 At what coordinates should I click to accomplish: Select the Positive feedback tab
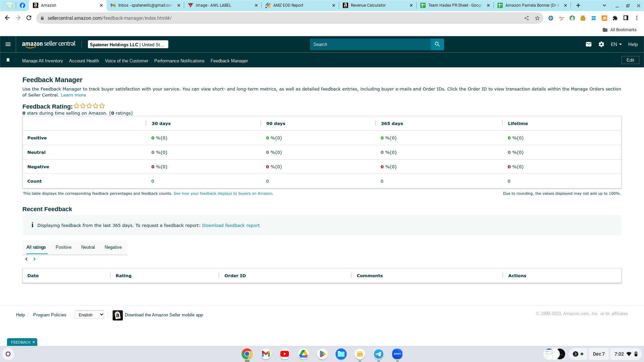click(x=63, y=247)
